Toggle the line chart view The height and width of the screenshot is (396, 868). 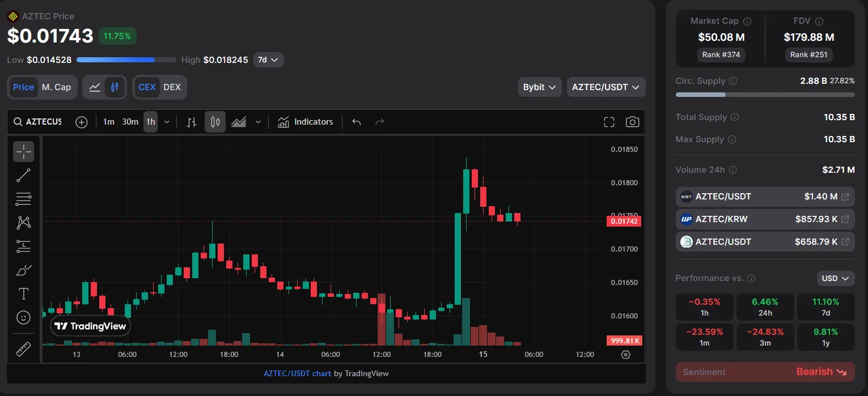click(x=95, y=87)
